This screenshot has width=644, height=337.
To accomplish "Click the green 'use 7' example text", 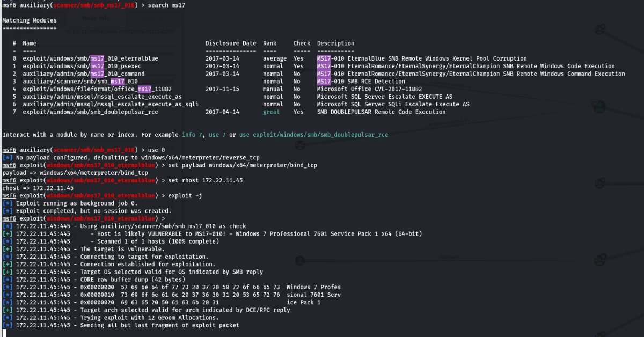I will [x=218, y=135].
